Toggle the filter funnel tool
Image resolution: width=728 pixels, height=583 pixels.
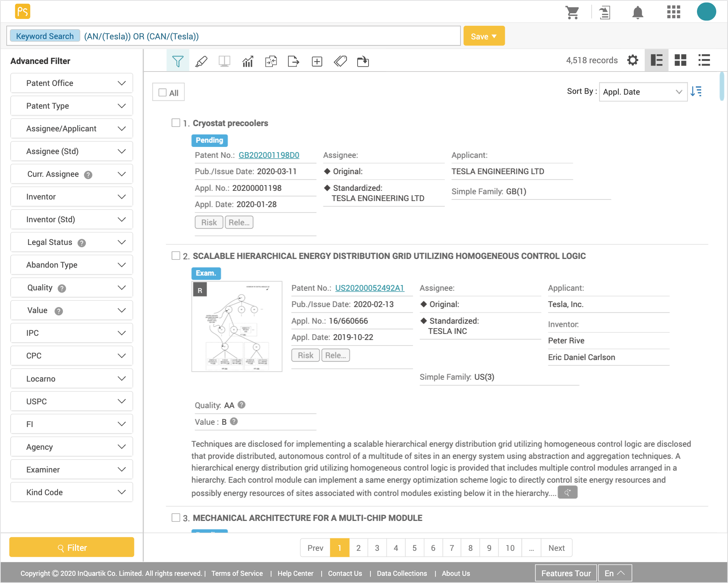coord(178,61)
